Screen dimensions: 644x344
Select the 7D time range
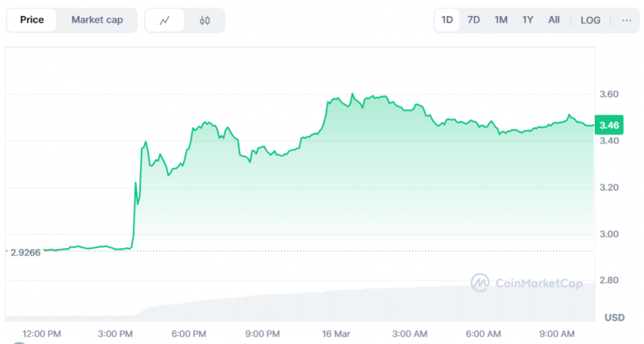click(473, 20)
